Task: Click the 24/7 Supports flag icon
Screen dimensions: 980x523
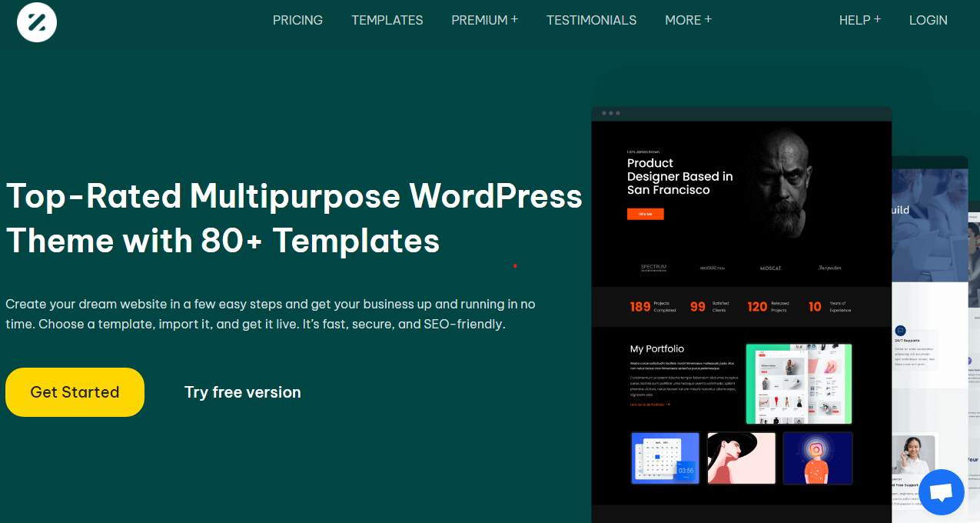Action: tap(900, 330)
